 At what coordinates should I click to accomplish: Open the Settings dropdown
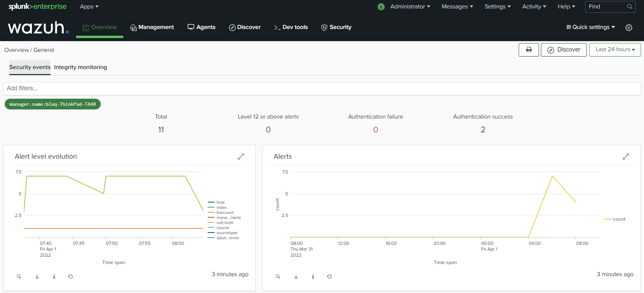tap(497, 7)
